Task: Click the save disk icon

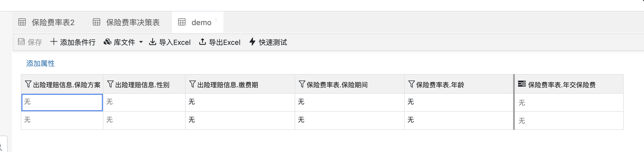Action: 21,42
